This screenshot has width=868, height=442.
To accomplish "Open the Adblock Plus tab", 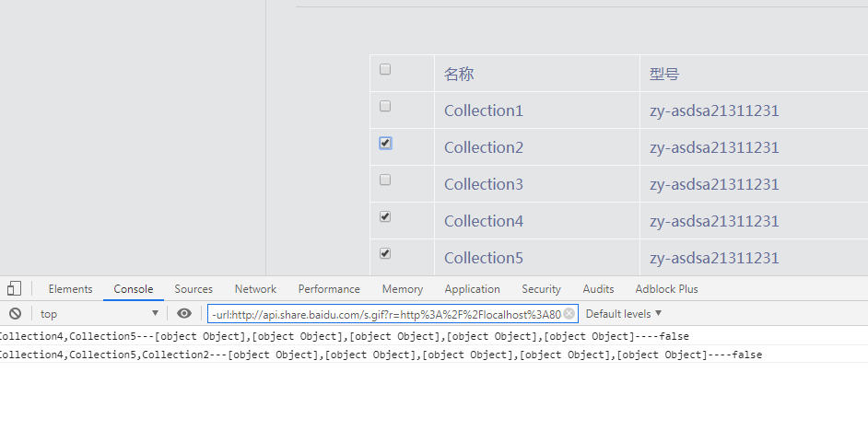I will 666,289.
